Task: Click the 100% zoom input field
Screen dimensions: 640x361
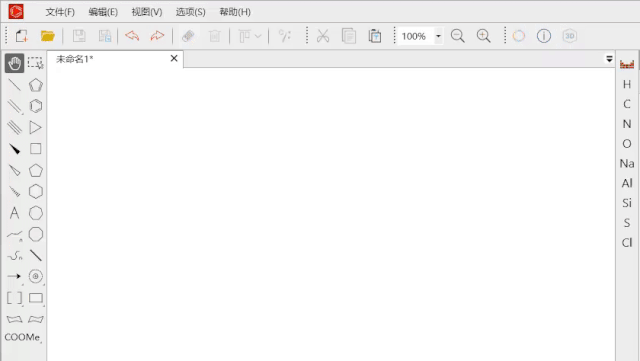Action: coord(416,36)
